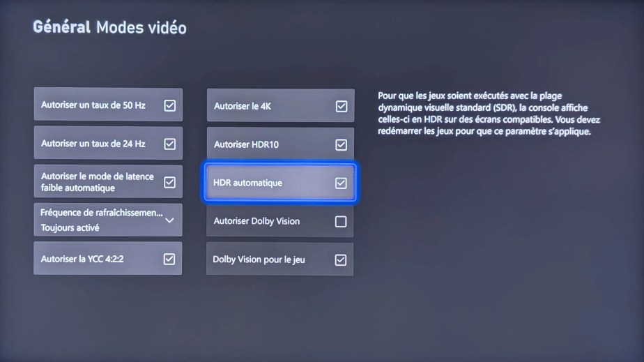Toggle the low latency mode checkbox
The height and width of the screenshot is (362, 644).
click(169, 182)
